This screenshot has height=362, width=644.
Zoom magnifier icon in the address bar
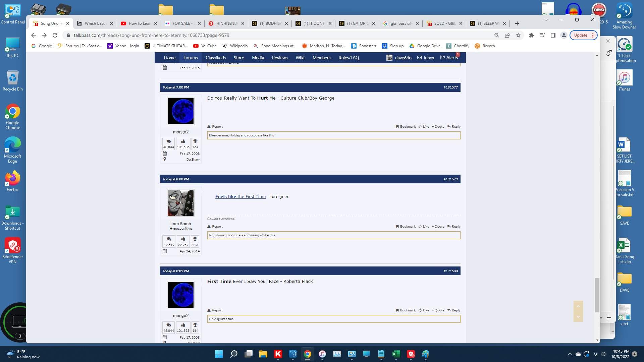point(497,35)
